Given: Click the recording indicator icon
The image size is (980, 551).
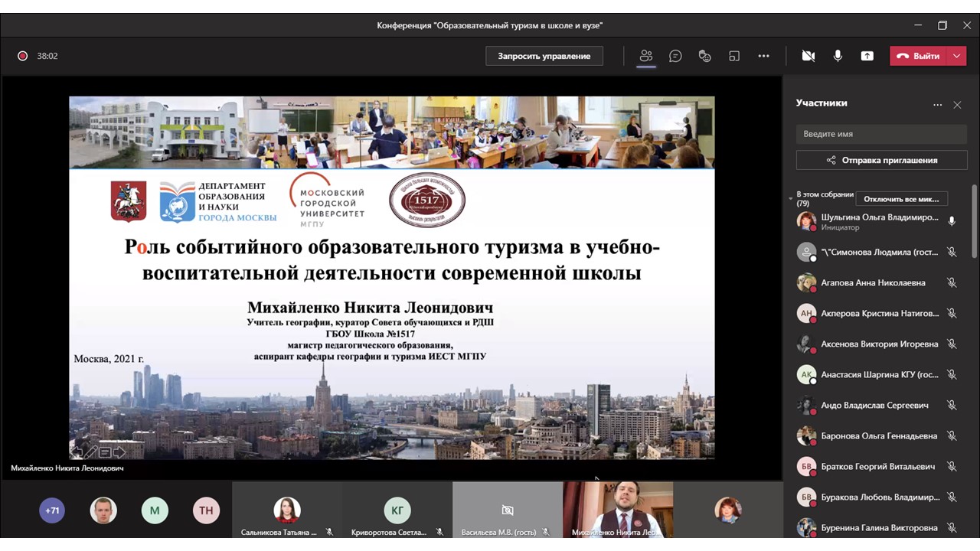Looking at the screenshot, I should pos(22,55).
